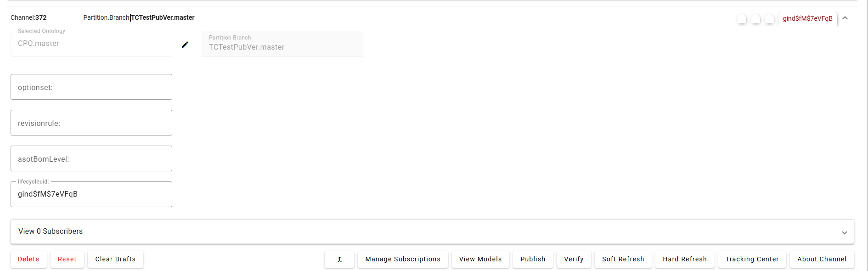This screenshot has width=868, height=271.
Task: Open Manage Subscriptions
Action: (x=403, y=260)
